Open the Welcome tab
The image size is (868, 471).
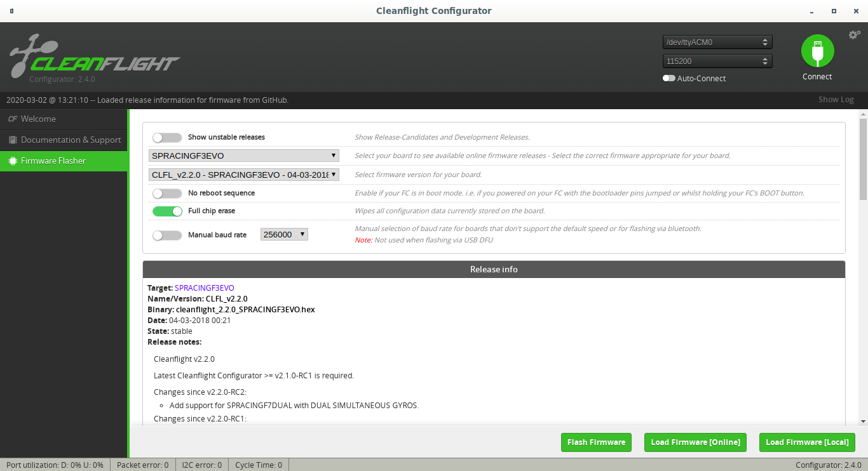coord(64,119)
